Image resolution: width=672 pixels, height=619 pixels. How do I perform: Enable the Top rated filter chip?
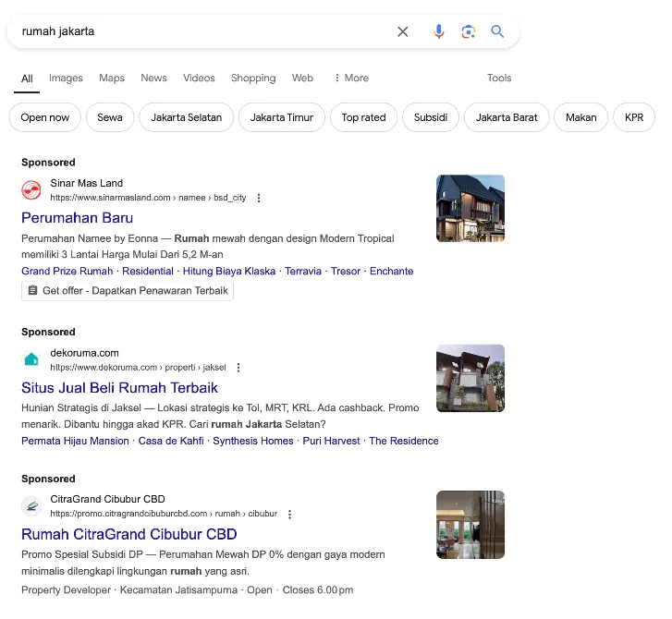(363, 117)
